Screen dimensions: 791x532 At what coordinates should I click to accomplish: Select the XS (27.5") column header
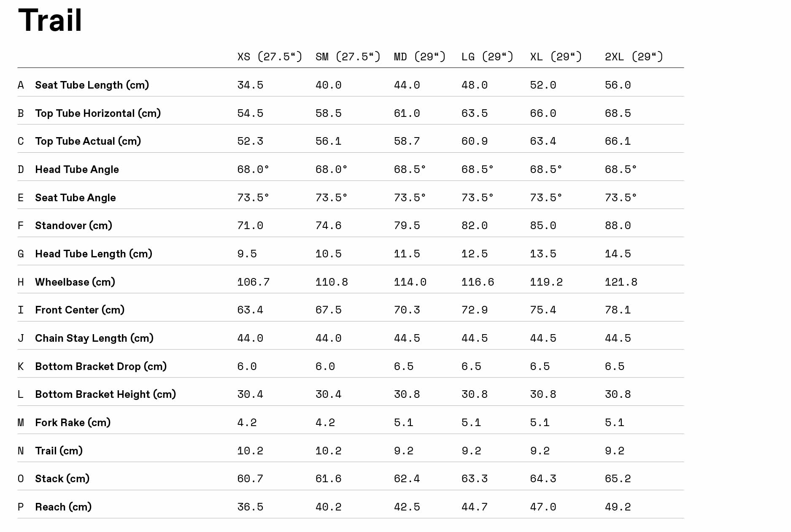269,57
